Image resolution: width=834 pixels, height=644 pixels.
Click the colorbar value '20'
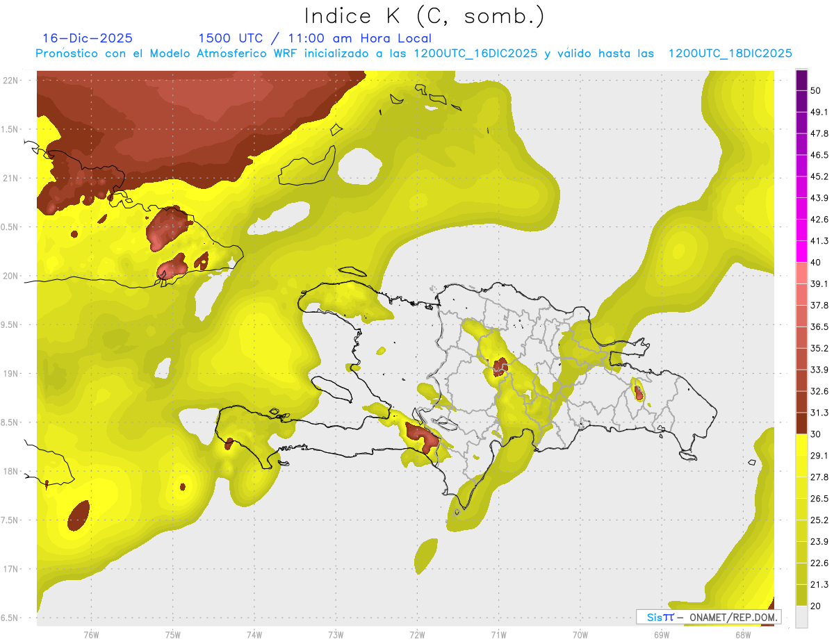(816, 606)
